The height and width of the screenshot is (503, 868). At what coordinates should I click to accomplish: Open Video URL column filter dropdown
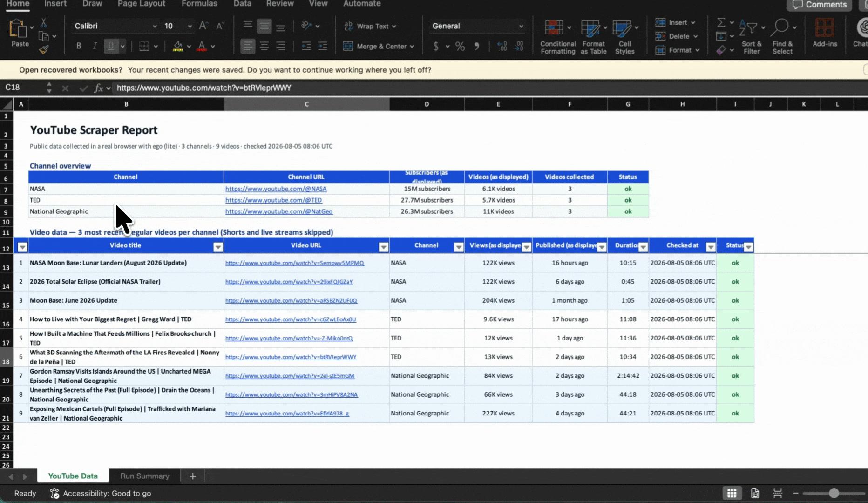click(384, 247)
